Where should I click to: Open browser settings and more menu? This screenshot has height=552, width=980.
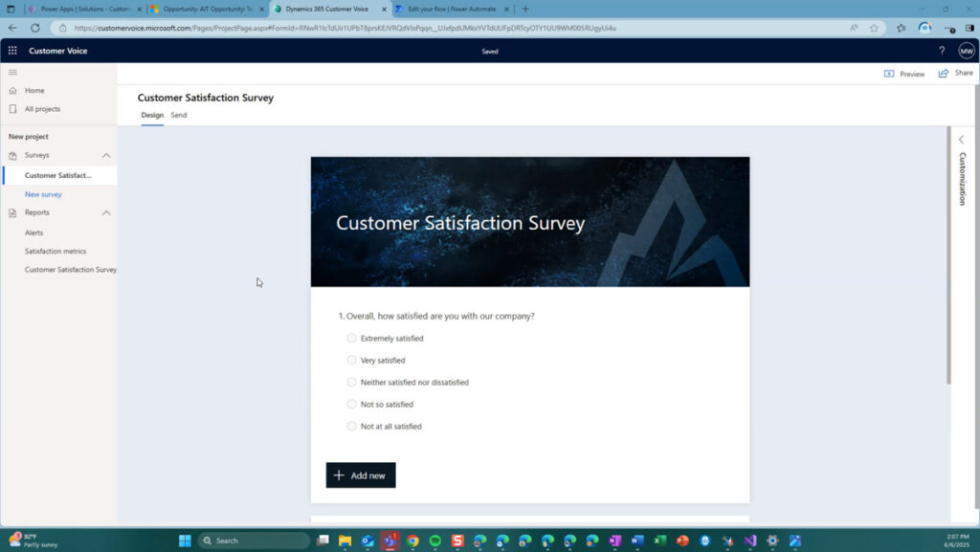(x=949, y=28)
